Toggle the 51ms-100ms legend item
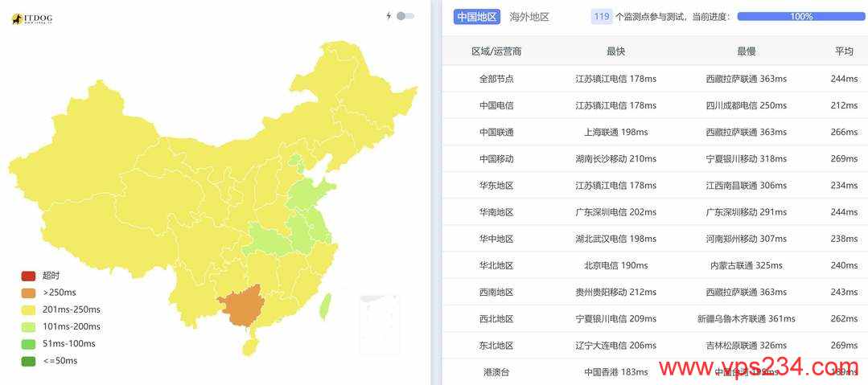 [x=58, y=344]
